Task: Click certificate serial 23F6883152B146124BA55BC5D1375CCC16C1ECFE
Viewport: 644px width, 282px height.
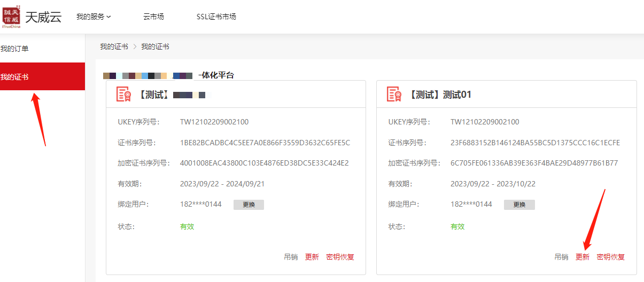Action: 535,143
